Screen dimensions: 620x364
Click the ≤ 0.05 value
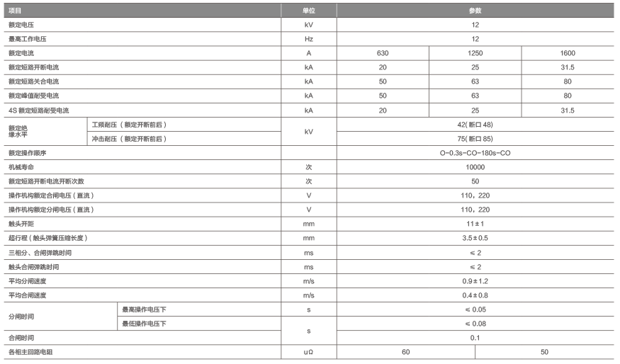(x=475, y=310)
